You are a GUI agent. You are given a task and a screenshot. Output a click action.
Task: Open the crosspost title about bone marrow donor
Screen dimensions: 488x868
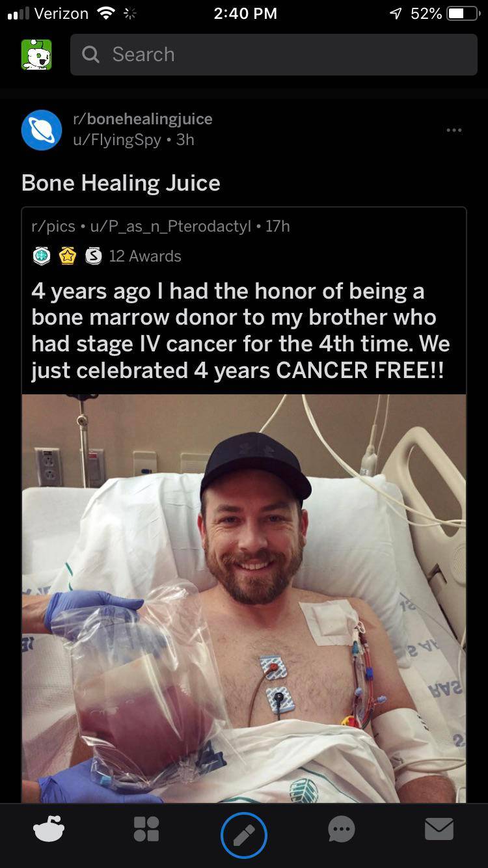pyautogui.click(x=241, y=331)
